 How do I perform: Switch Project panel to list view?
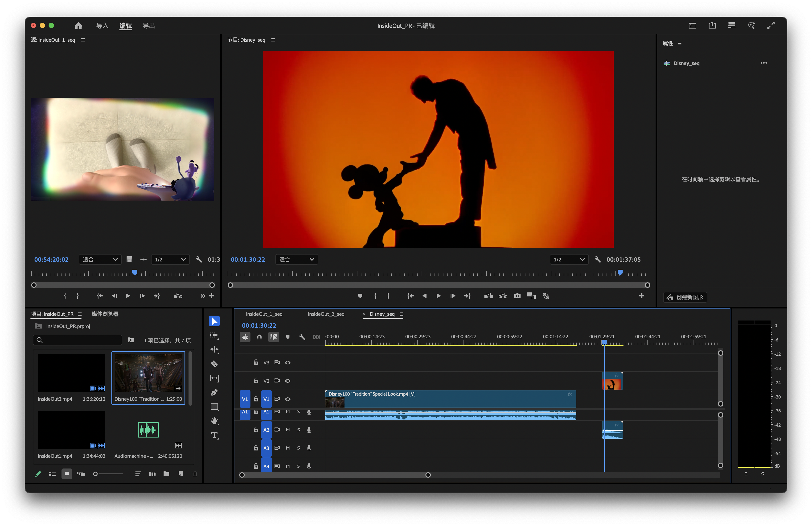click(x=52, y=474)
